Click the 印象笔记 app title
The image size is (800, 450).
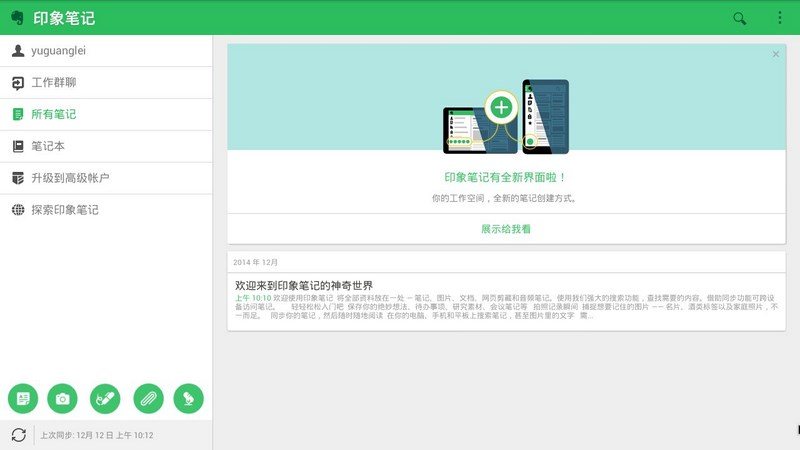pyautogui.click(x=64, y=18)
